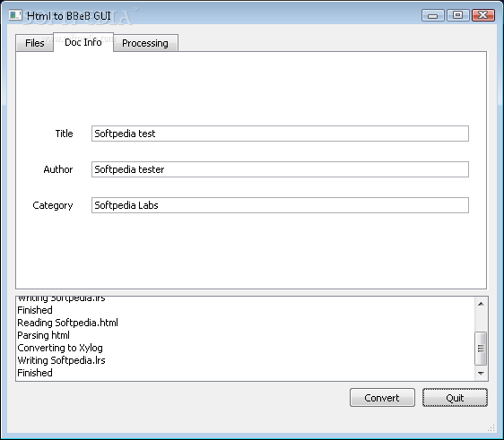Click the log scrollbar thumb
The image size is (504, 440).
[481, 348]
